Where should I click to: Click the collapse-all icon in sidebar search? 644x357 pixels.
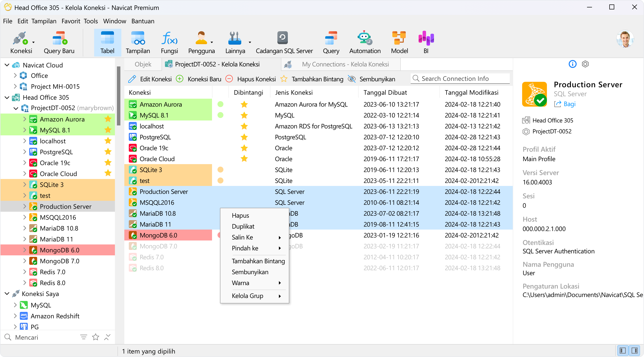[107, 337]
